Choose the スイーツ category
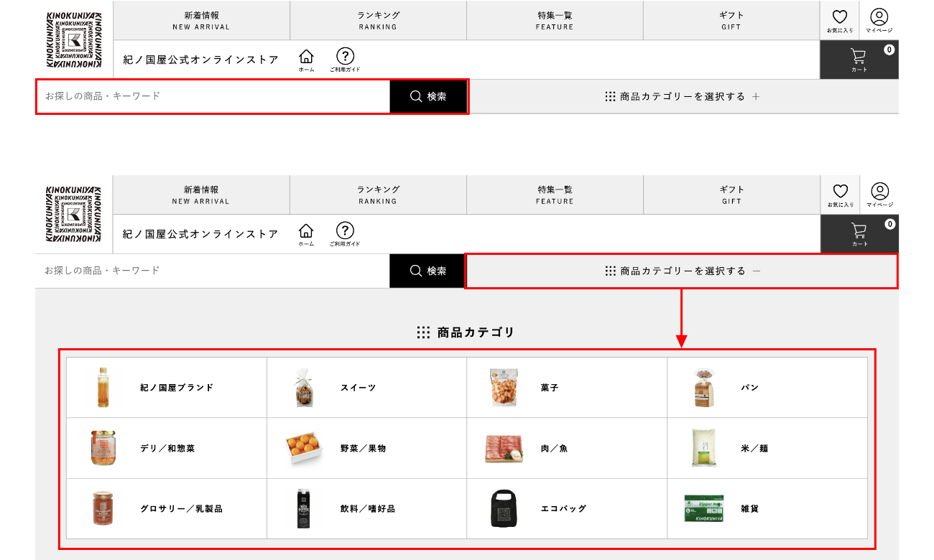This screenshot has height=560, width=934. pos(358,388)
